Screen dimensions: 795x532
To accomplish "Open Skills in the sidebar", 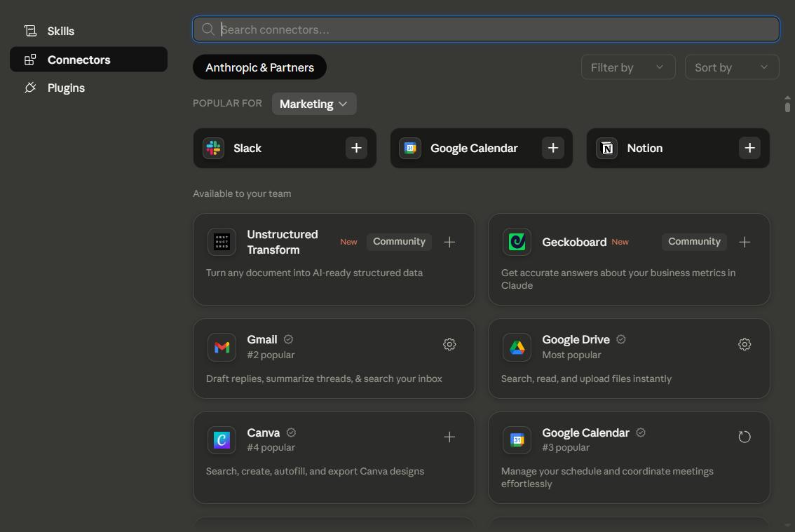I will click(x=89, y=31).
